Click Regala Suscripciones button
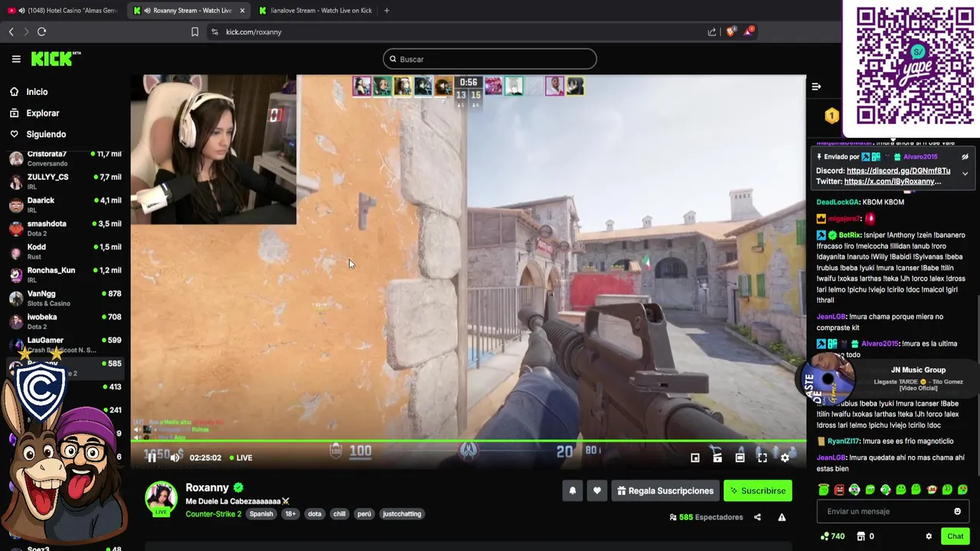 tap(666, 491)
